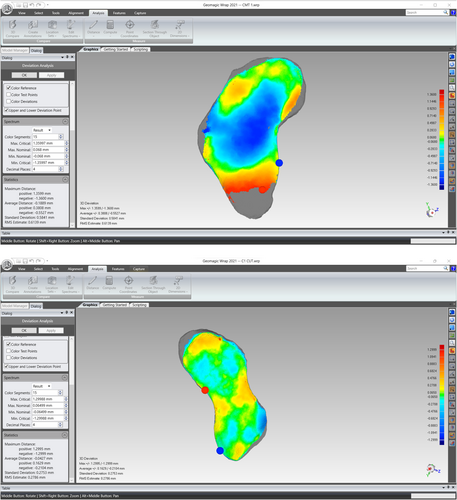Open Getting Started tab in lower window
Viewport: 457px width, 500px height.
115,305
